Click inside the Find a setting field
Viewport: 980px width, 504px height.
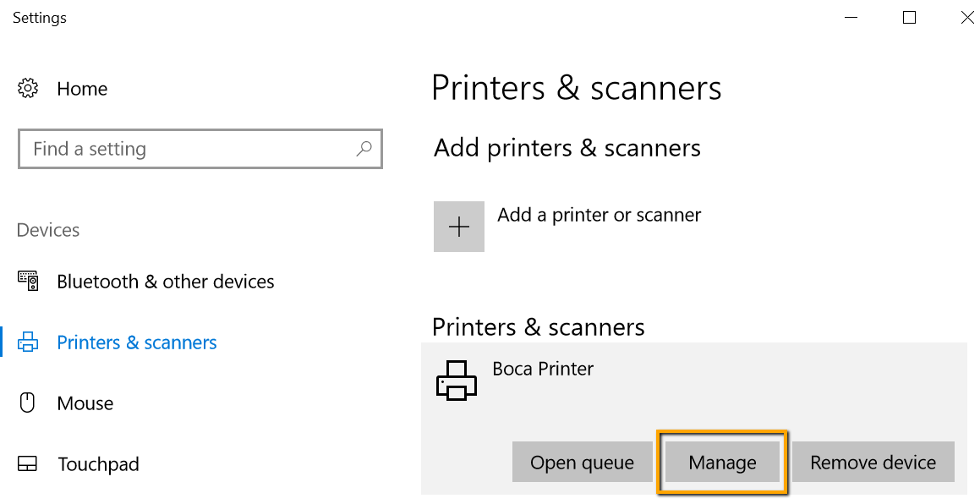point(200,149)
